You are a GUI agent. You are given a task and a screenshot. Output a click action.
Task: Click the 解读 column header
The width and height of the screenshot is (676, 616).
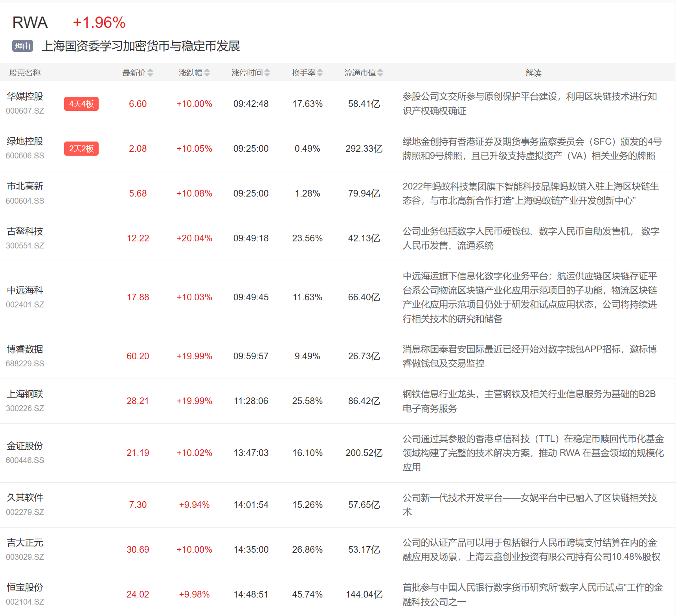click(x=533, y=73)
